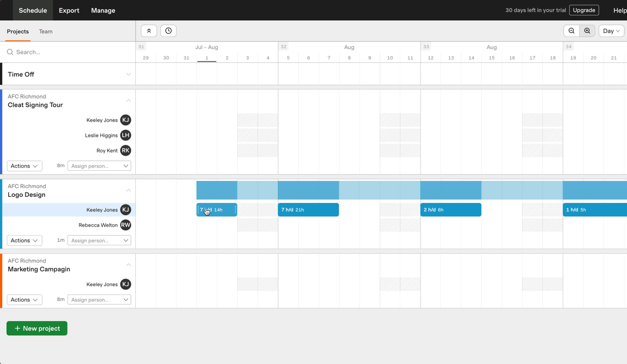The image size is (627, 364).
Task: Open the Day view dropdown
Action: [x=611, y=31]
